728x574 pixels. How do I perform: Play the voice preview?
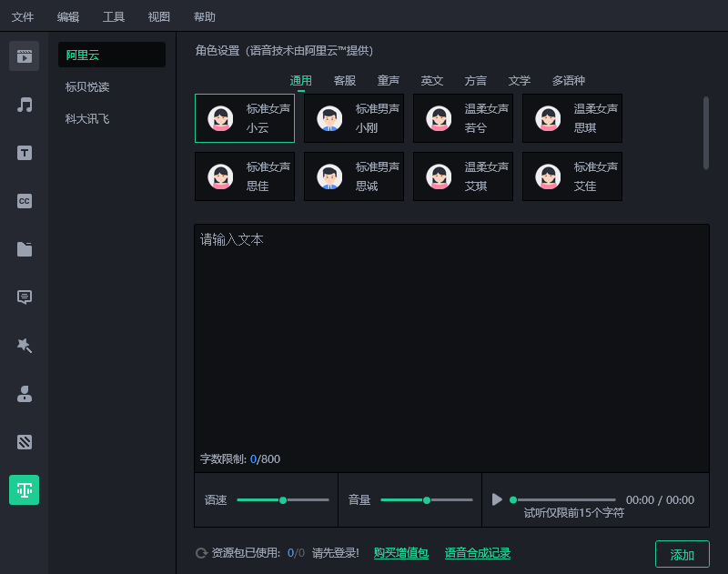click(497, 499)
